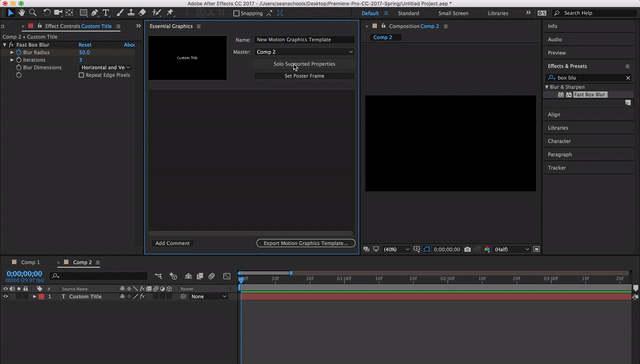Reset the Fast Box Blur effect
The width and height of the screenshot is (640, 364).
[x=85, y=45]
